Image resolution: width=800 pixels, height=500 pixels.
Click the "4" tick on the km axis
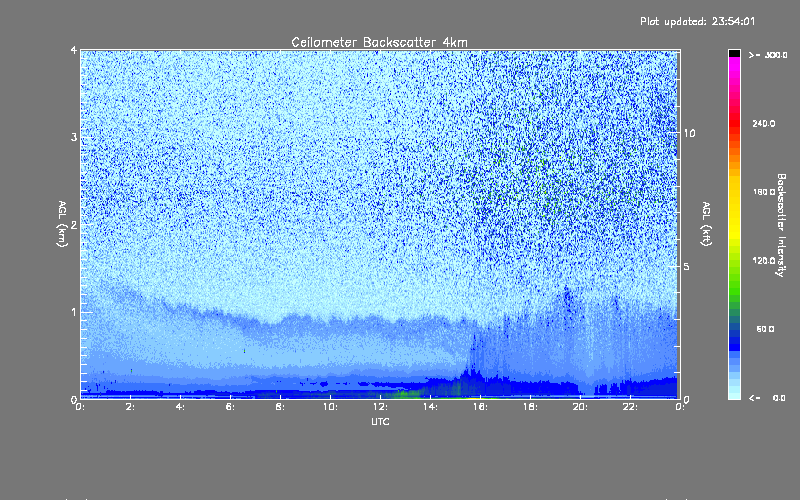click(x=74, y=50)
